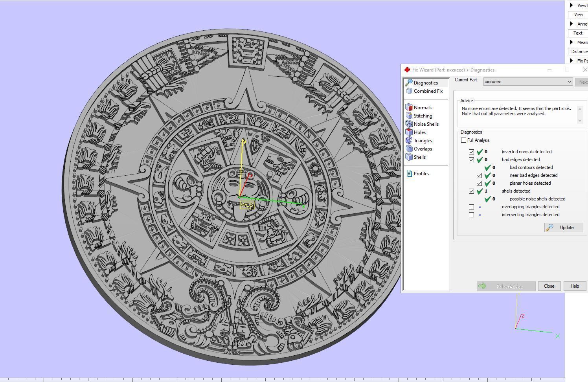Click green checkmark beside shells detected
Image resolution: width=588 pixels, height=382 pixels.
point(480,191)
